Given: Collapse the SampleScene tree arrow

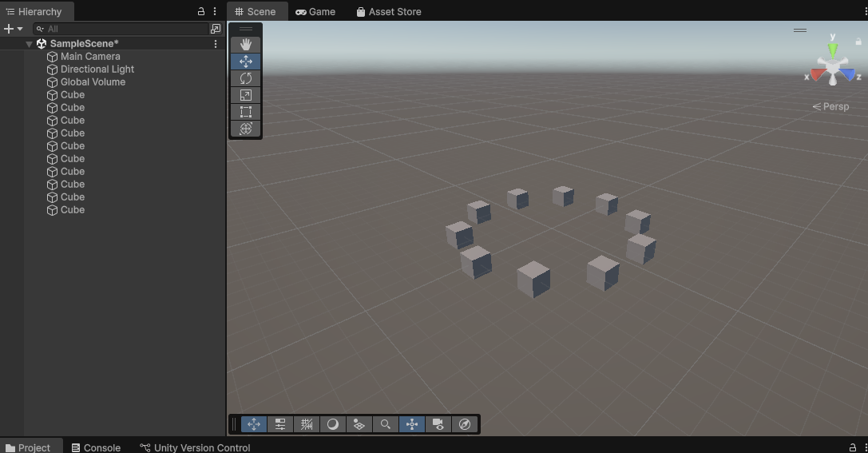Looking at the screenshot, I should click(x=29, y=44).
